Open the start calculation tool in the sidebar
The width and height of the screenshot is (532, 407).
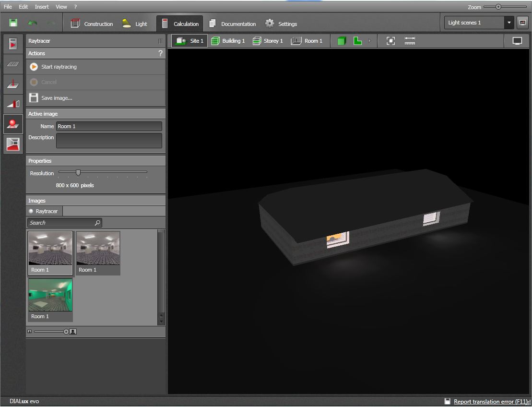pos(13,44)
